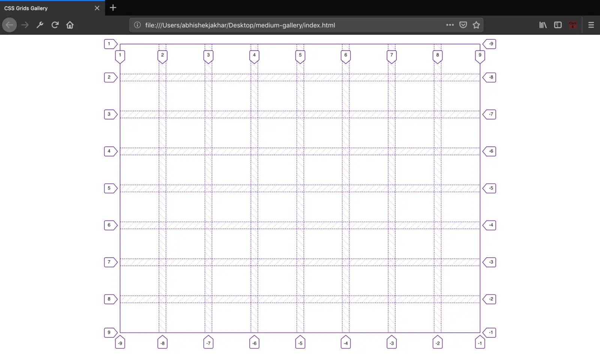This screenshot has width=600, height=364.
Task: Toggle the sidebar view icon
Action: pos(558,25)
